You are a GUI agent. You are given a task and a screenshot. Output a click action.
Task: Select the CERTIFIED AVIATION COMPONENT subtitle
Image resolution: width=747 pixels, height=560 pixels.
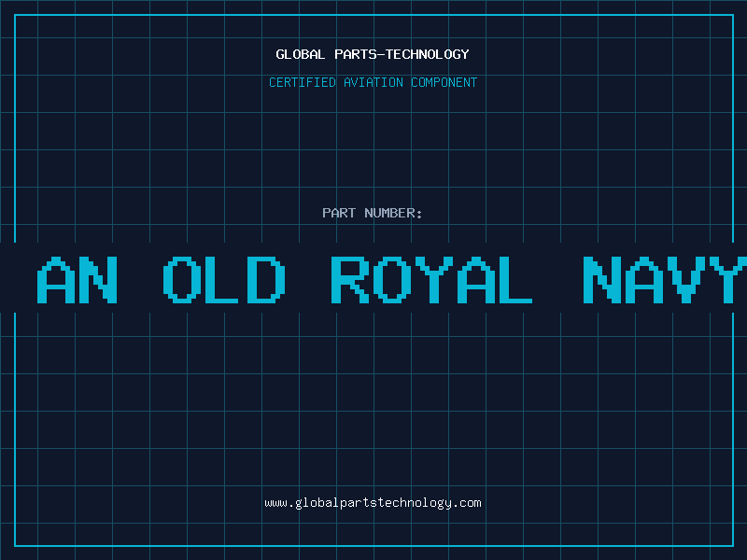(373, 82)
